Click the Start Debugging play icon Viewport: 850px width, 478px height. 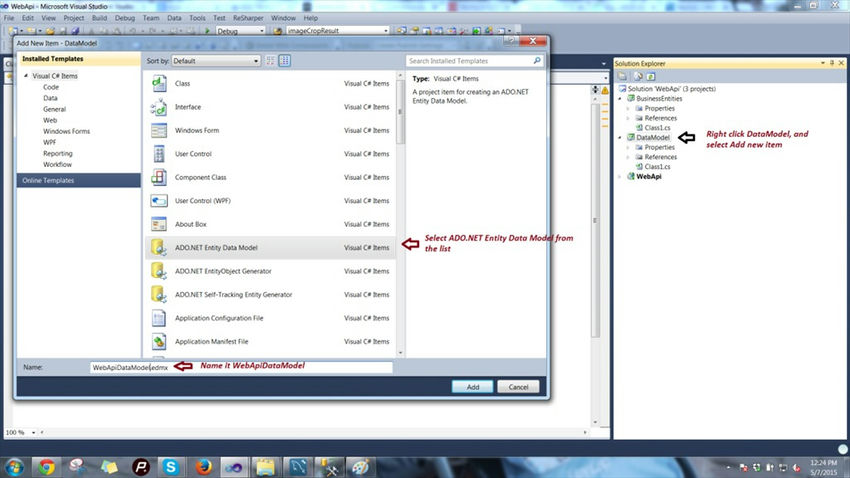(x=207, y=31)
